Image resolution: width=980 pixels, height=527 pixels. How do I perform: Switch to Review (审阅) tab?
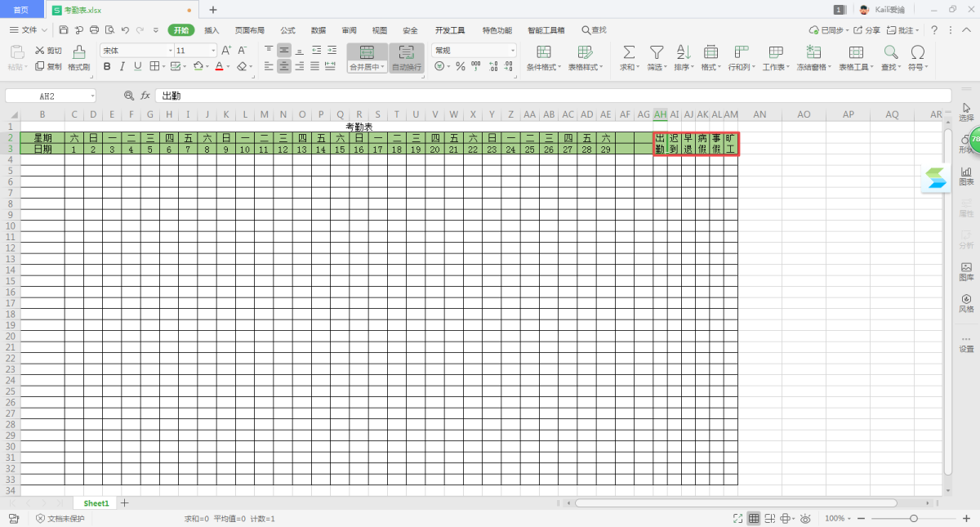click(349, 30)
